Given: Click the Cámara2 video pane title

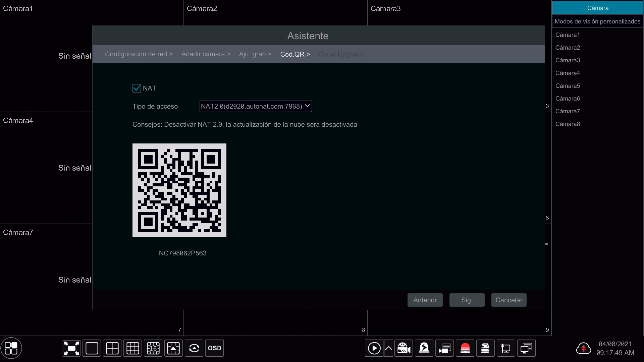Looking at the screenshot, I should (202, 9).
